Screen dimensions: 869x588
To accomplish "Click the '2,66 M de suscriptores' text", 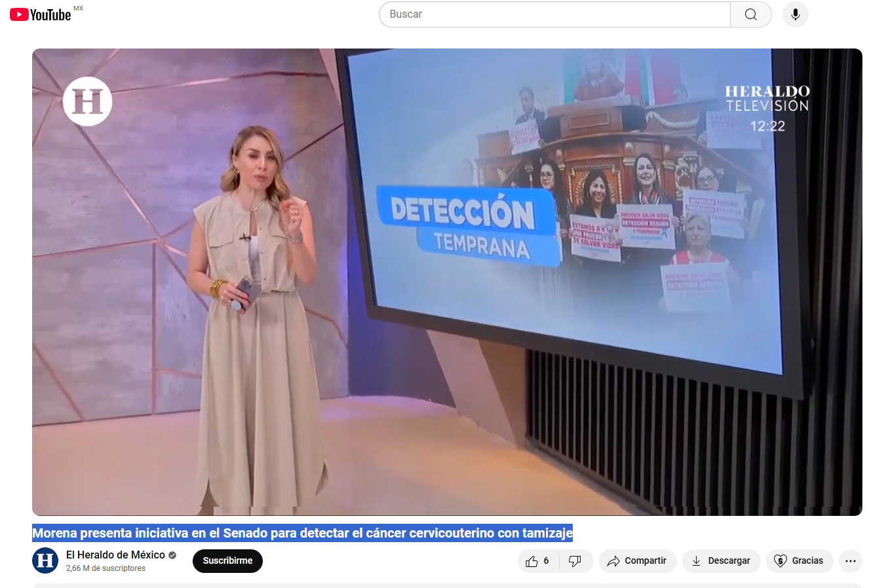I will (x=106, y=568).
